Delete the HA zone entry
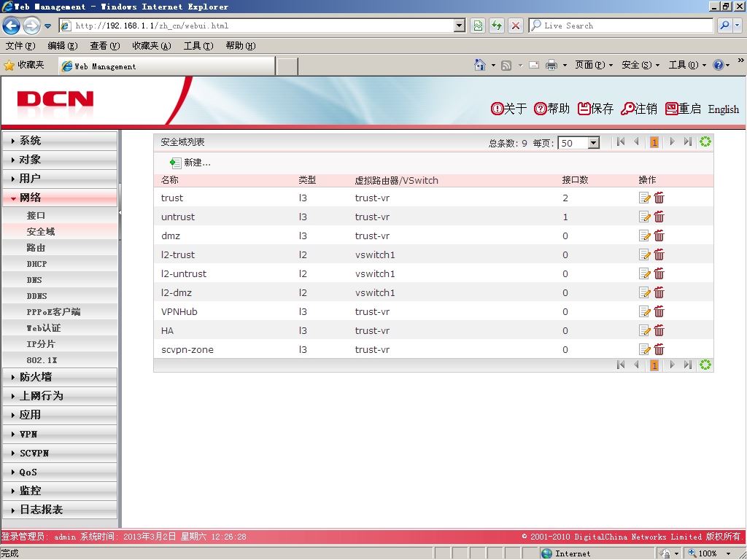The width and height of the screenshot is (747, 560). click(x=659, y=330)
